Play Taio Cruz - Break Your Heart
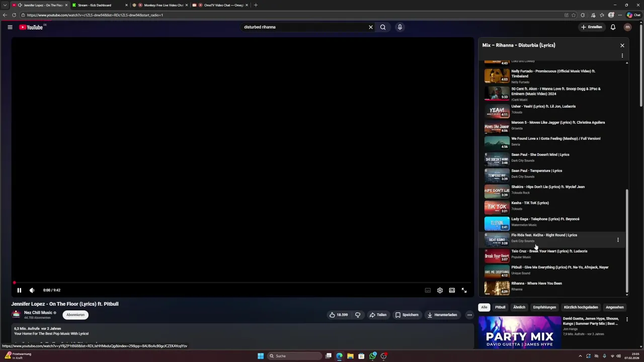This screenshot has height=362, width=644. (553, 254)
